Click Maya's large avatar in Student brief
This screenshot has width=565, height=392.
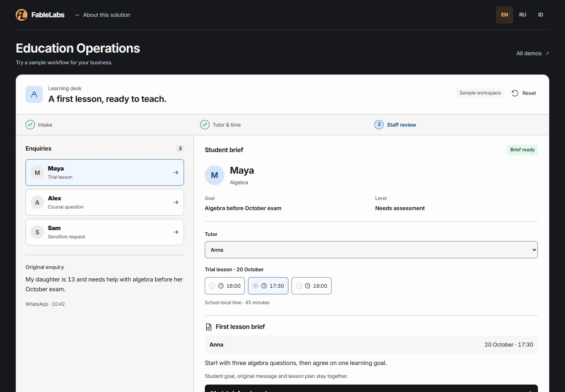215,175
